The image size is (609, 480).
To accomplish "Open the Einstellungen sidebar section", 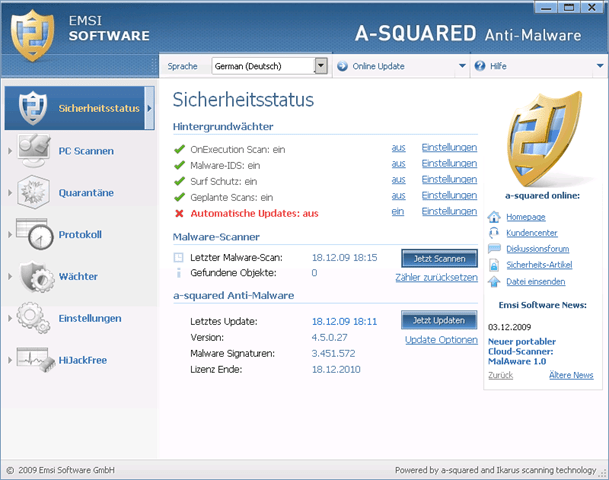I will tap(90, 318).
